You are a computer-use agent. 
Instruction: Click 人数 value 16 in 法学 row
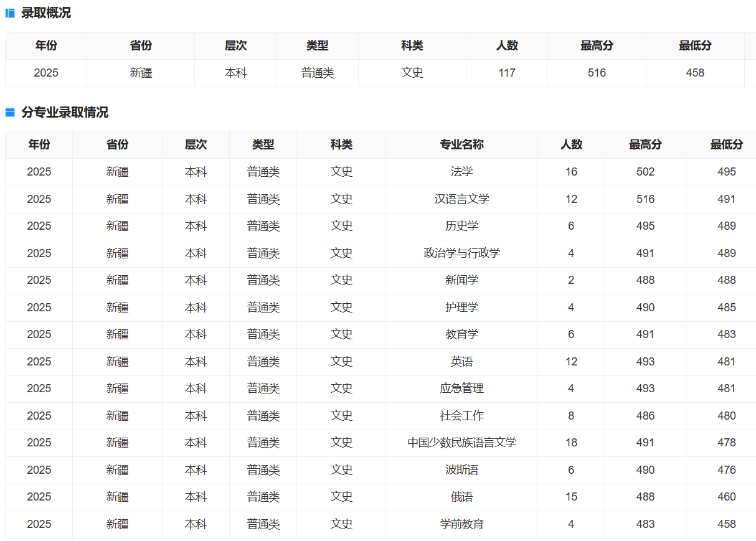571,172
